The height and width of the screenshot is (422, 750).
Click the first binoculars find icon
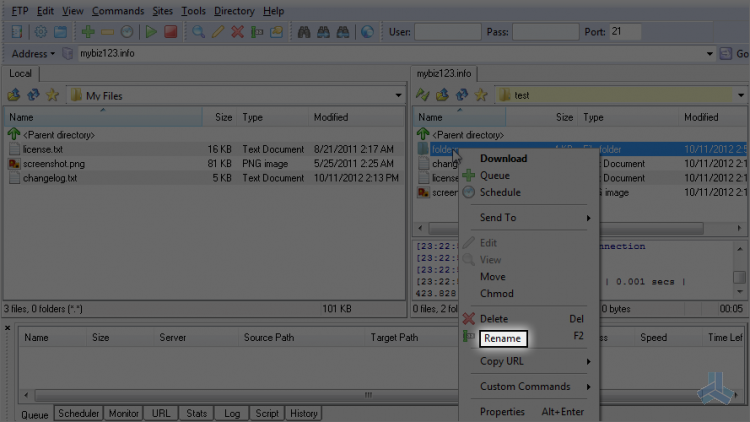304,32
